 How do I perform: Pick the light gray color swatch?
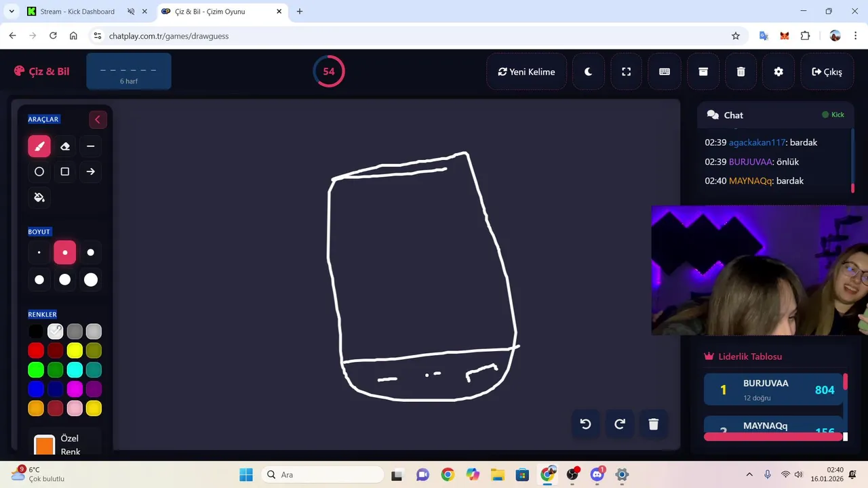coord(94,331)
